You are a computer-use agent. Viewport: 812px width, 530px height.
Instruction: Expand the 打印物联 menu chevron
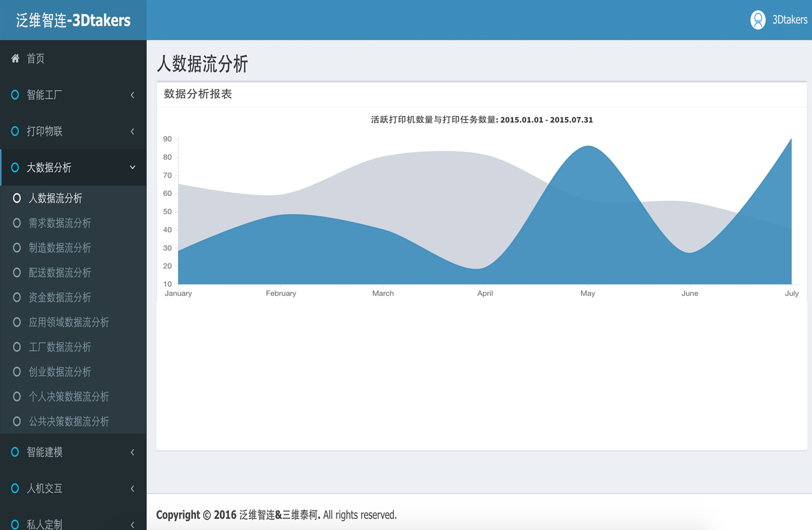132,131
